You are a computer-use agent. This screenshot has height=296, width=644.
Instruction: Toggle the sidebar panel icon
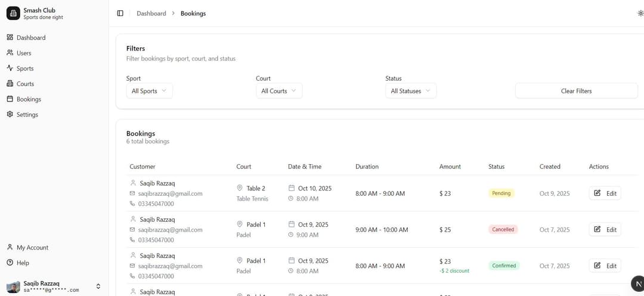120,13
